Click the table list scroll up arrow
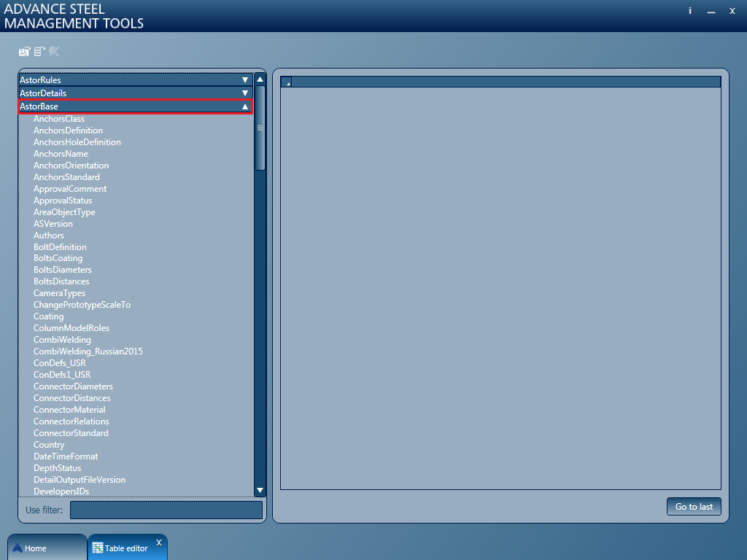The image size is (747, 560). 260,79
